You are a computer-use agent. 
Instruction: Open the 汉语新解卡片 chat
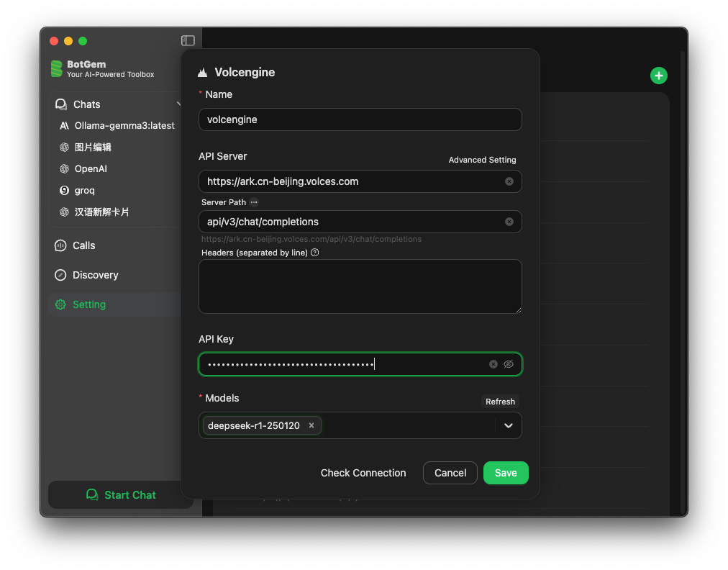point(101,212)
